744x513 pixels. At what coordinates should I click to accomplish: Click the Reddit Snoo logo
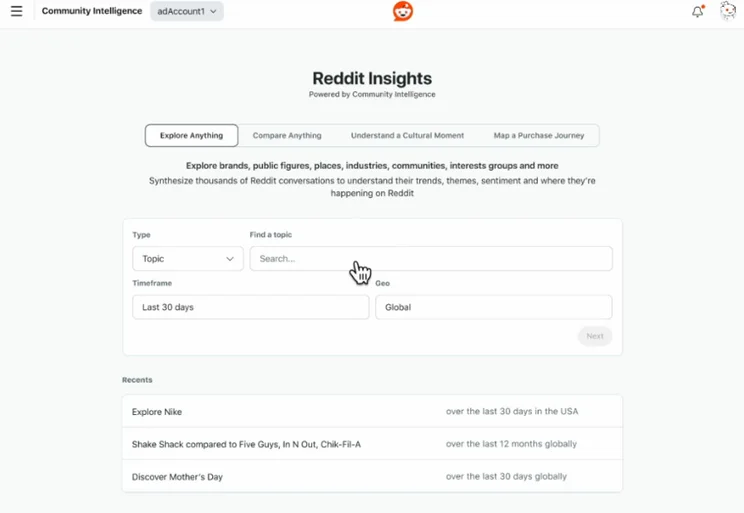point(403,11)
